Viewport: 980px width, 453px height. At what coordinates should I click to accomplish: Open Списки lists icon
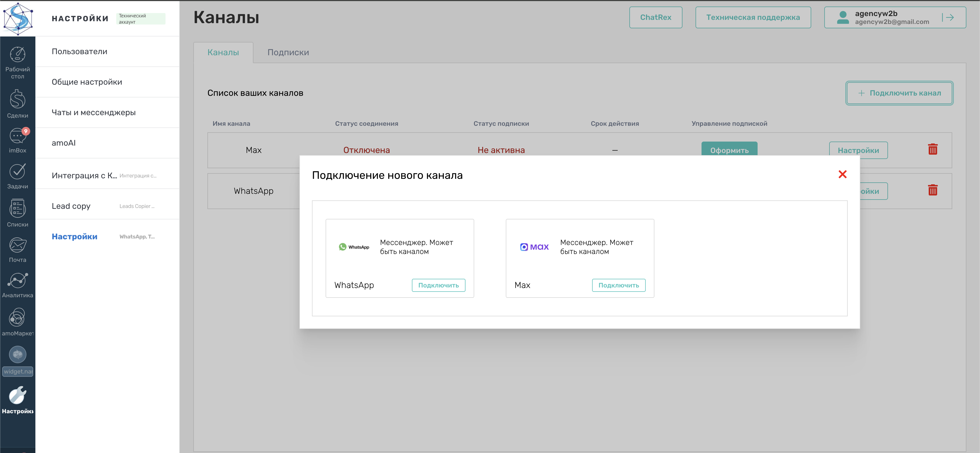pos(17,209)
